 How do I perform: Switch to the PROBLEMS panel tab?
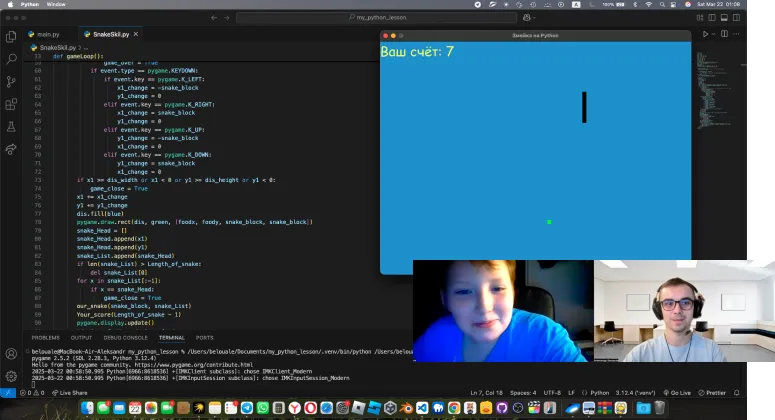click(45, 338)
